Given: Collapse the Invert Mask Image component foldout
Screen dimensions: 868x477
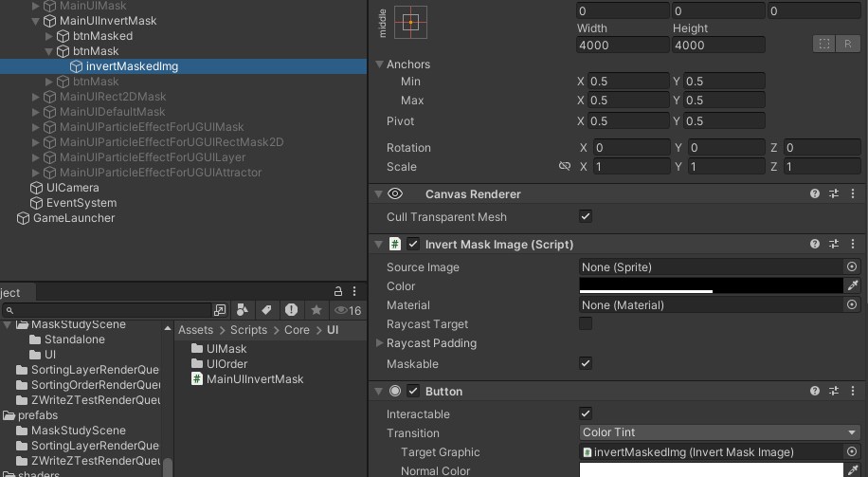Looking at the screenshot, I should (379, 245).
